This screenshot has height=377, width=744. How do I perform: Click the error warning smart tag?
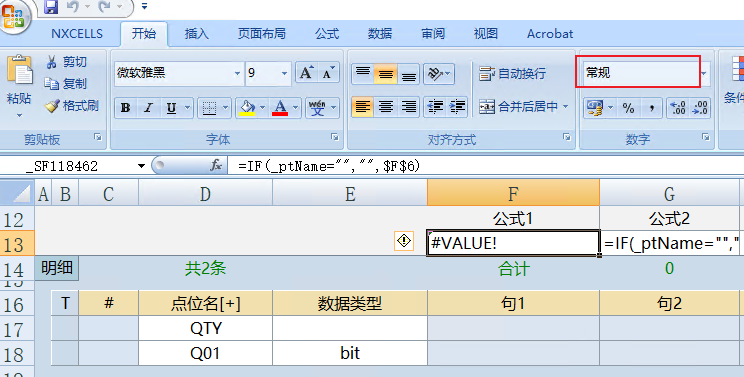[404, 241]
